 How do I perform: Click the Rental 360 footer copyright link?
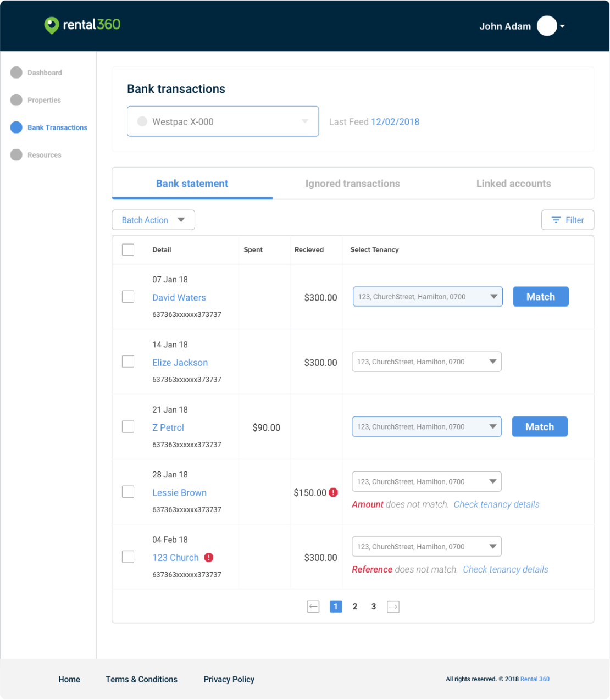pos(535,679)
